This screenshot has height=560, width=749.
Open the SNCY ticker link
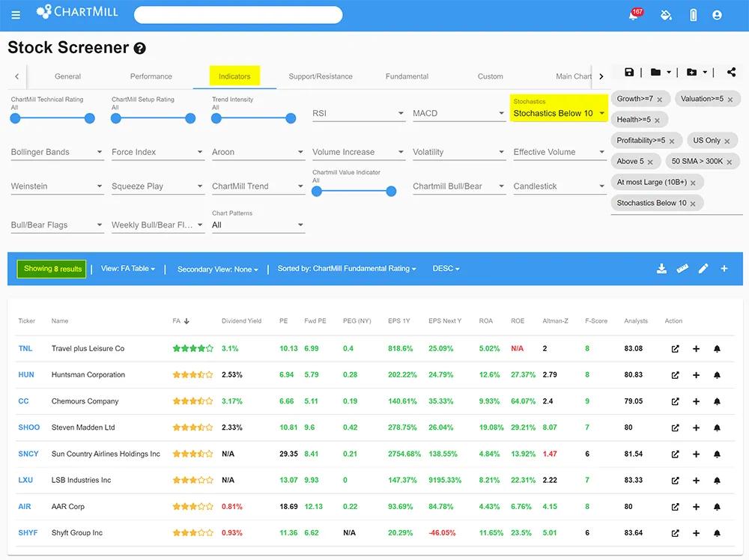pyautogui.click(x=28, y=454)
